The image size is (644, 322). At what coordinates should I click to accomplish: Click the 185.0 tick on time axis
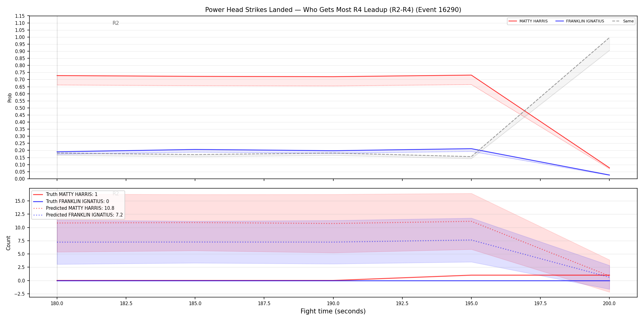point(195,304)
